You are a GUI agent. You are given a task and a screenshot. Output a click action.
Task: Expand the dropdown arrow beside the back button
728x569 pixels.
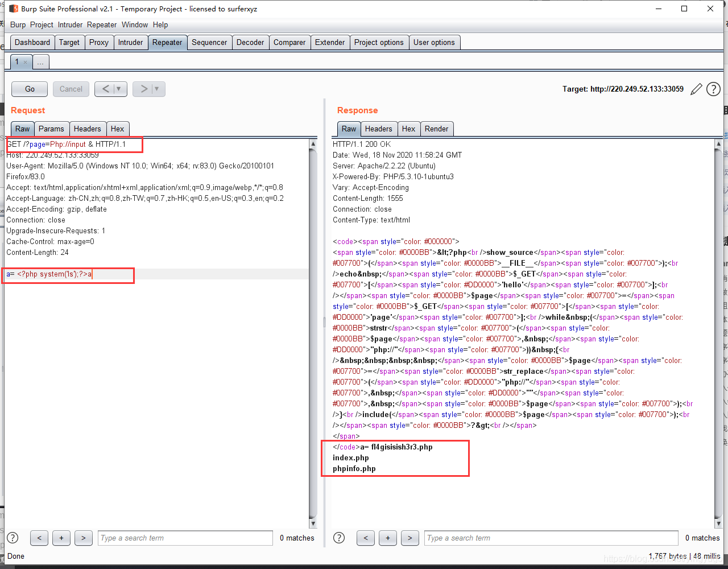119,89
